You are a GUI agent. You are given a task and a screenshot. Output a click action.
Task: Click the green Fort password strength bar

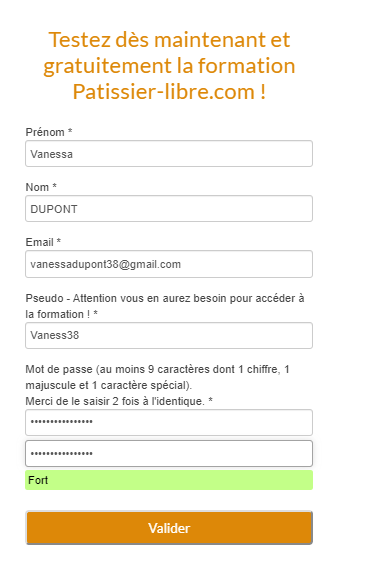pos(169,480)
